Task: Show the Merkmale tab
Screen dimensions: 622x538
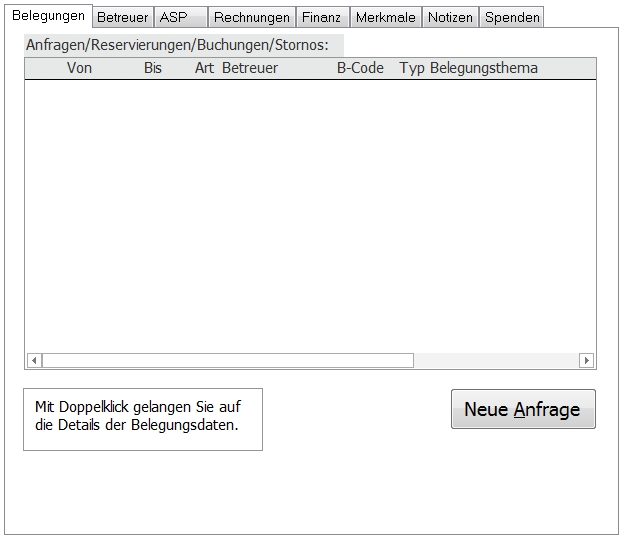Action: click(385, 17)
